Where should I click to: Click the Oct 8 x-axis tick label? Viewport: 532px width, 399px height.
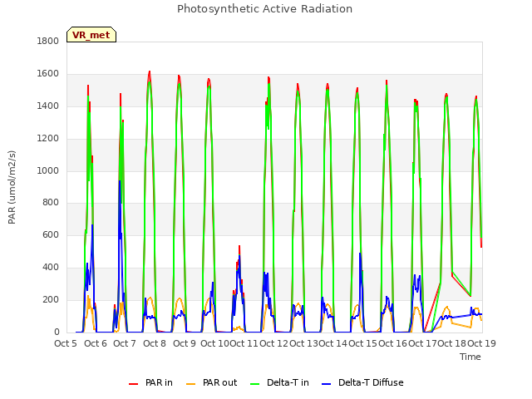point(155,343)
